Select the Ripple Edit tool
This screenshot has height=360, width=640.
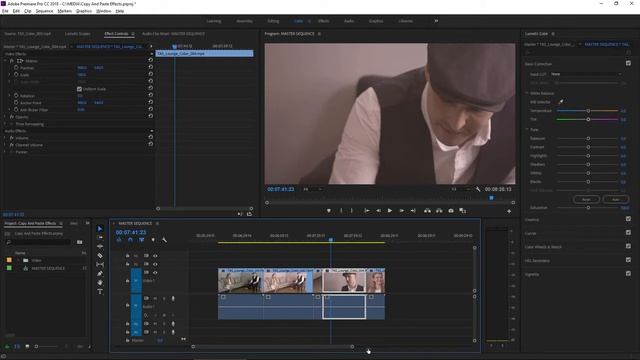click(x=100, y=247)
